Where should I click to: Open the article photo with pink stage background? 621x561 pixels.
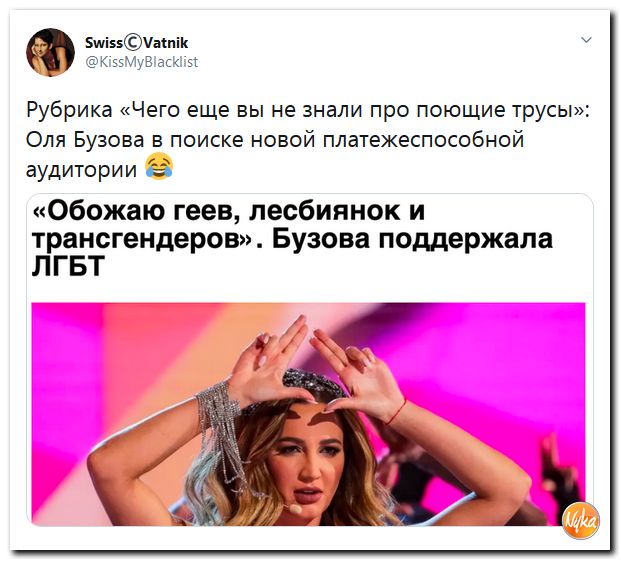(x=308, y=414)
